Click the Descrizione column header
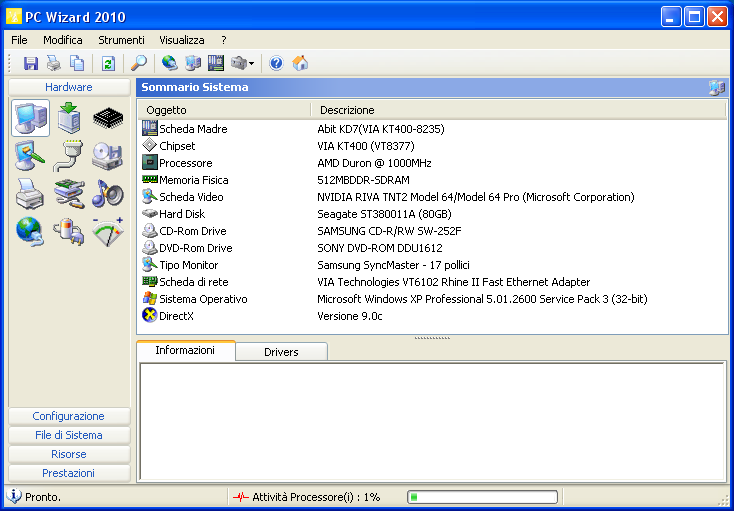 coord(518,110)
